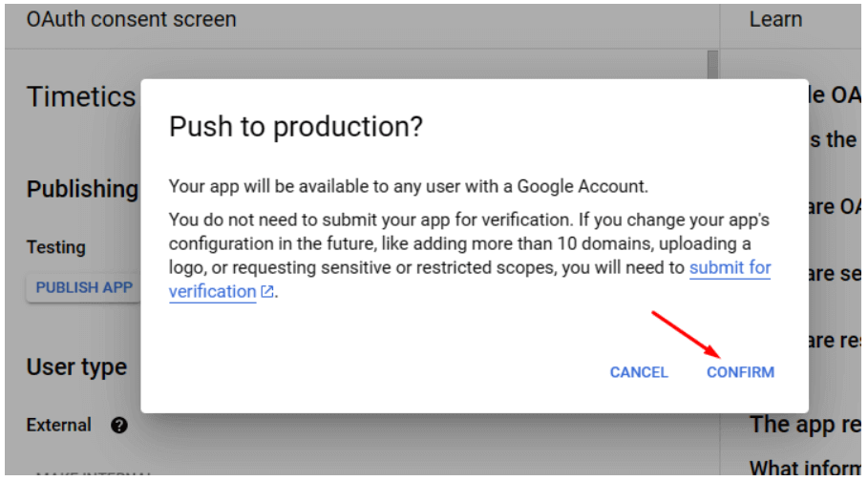Image resolution: width=868 pixels, height=481 pixels.
Task: Click the "Push to production?" dialog title
Action: coord(296,127)
